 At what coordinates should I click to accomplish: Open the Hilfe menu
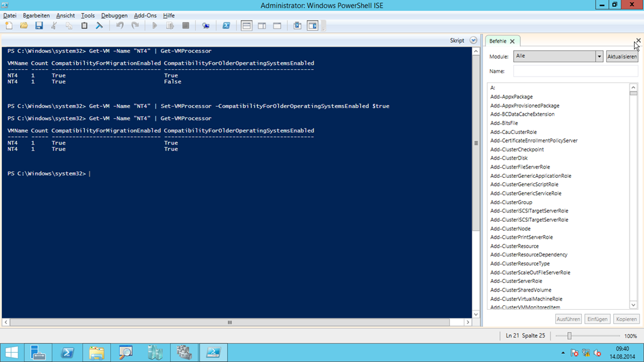[x=169, y=16]
